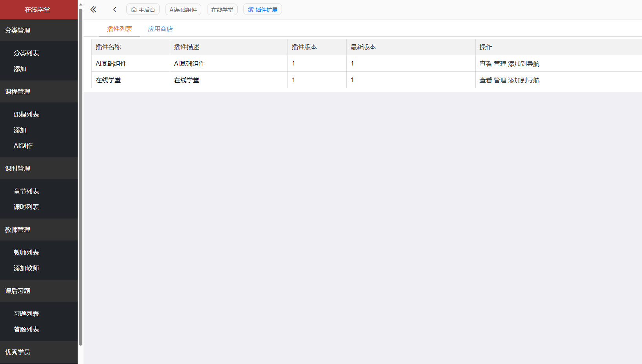Select the Ai基础组件 breadcrumb item
The height and width of the screenshot is (364, 642).
click(x=183, y=9)
